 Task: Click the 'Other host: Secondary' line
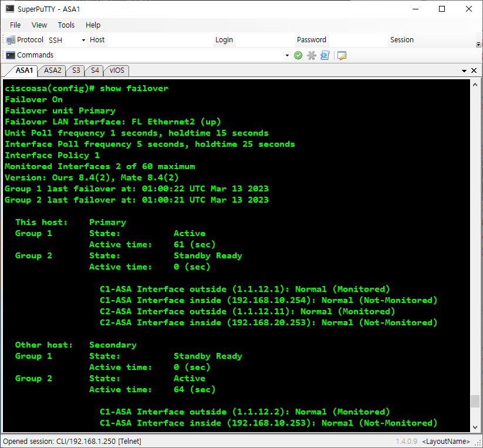pyautogui.click(x=76, y=345)
